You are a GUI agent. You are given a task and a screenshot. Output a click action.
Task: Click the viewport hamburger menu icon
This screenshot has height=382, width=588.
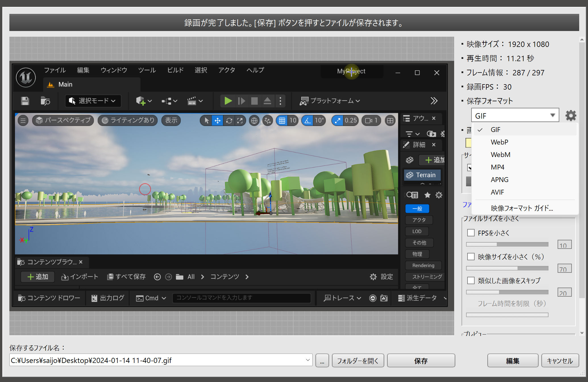coord(23,121)
